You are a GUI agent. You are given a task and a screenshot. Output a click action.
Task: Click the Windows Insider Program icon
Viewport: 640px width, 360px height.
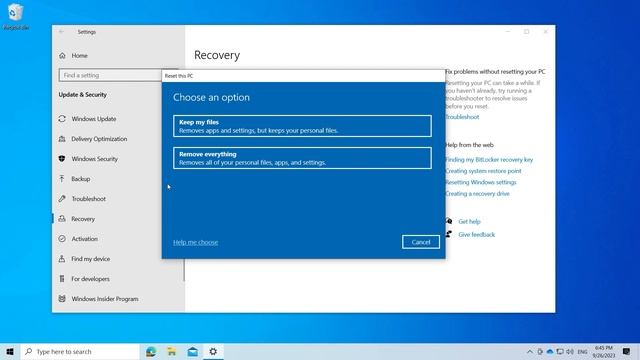(x=62, y=299)
